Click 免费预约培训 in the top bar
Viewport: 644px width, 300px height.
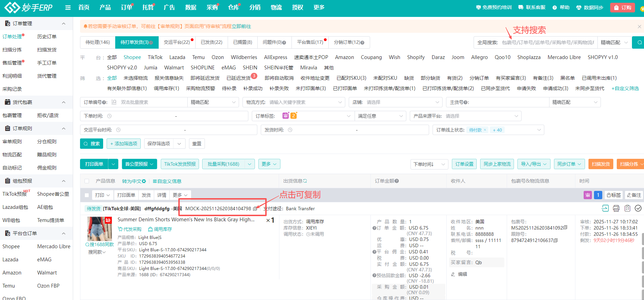(494, 7)
